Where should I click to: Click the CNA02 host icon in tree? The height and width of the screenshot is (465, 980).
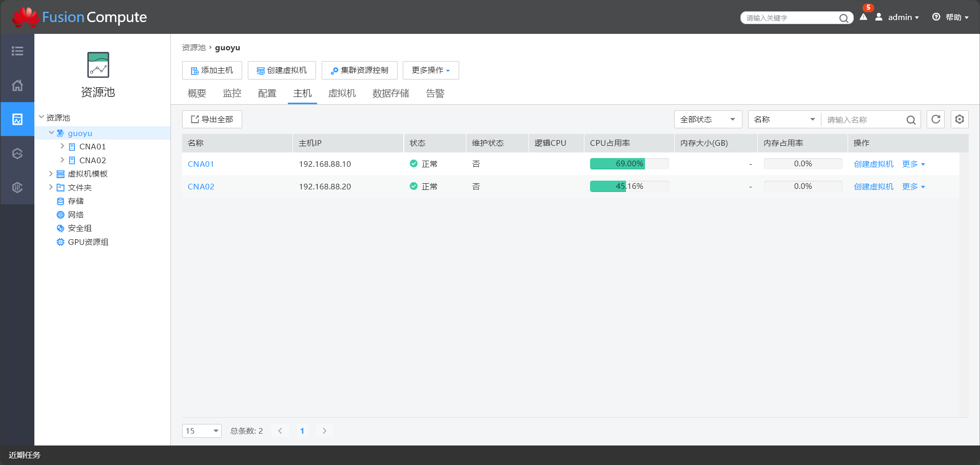coord(72,160)
